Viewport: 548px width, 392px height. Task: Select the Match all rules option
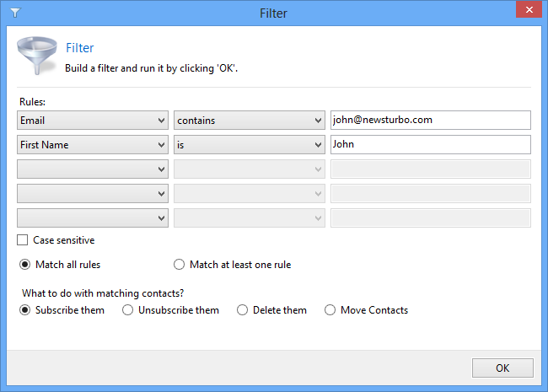(25, 265)
